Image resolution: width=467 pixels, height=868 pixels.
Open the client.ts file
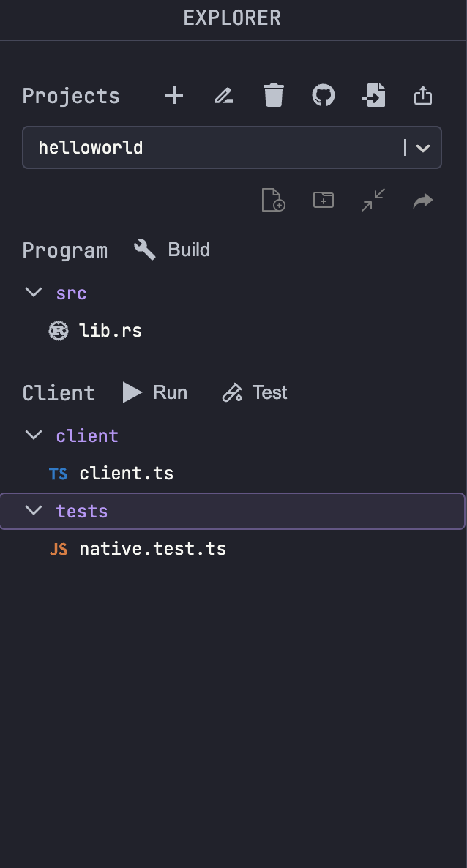coord(126,474)
